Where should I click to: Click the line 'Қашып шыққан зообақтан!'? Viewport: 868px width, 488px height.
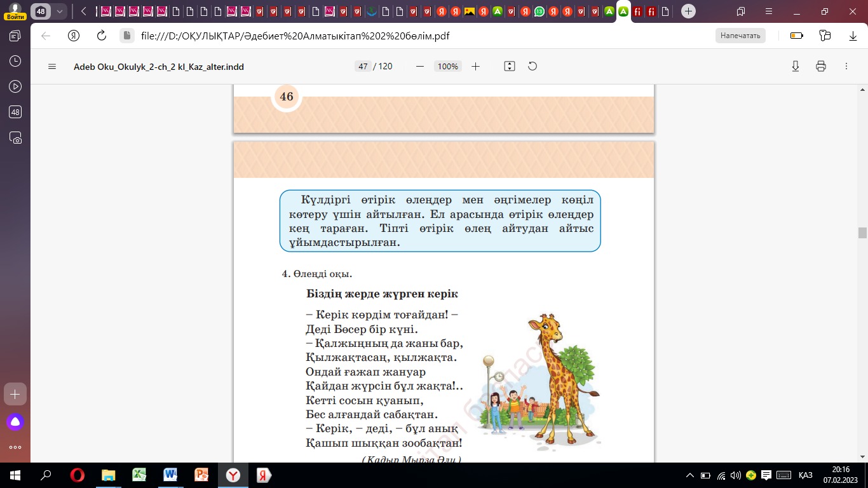point(384,443)
